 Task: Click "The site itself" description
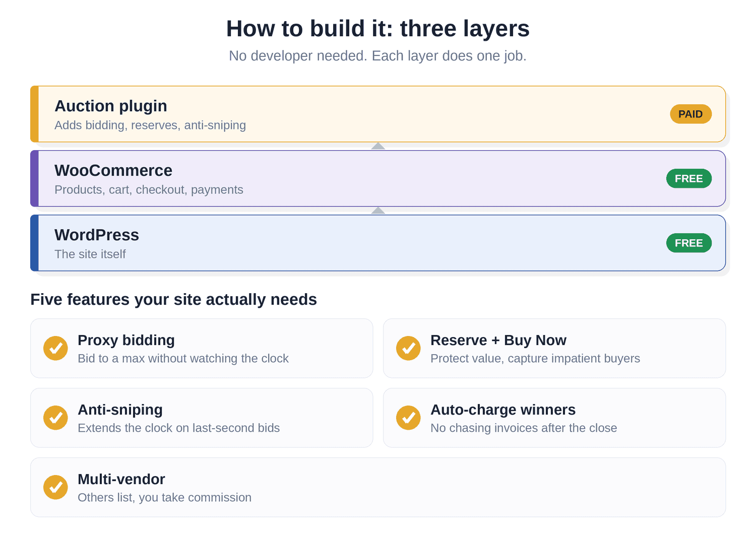[90, 254]
